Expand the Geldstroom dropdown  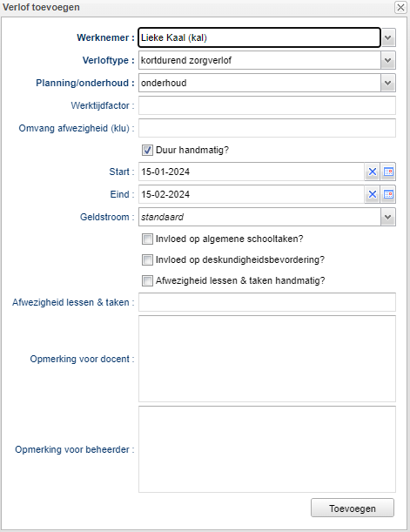388,217
